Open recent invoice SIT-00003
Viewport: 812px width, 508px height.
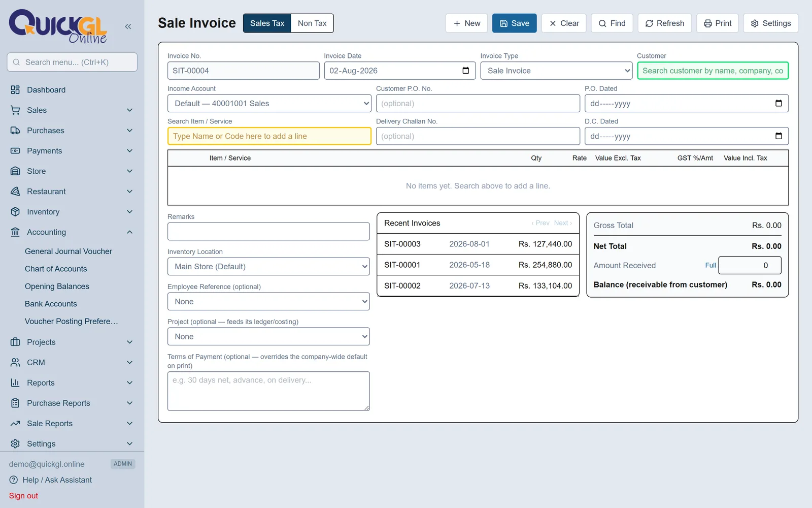tap(478, 244)
